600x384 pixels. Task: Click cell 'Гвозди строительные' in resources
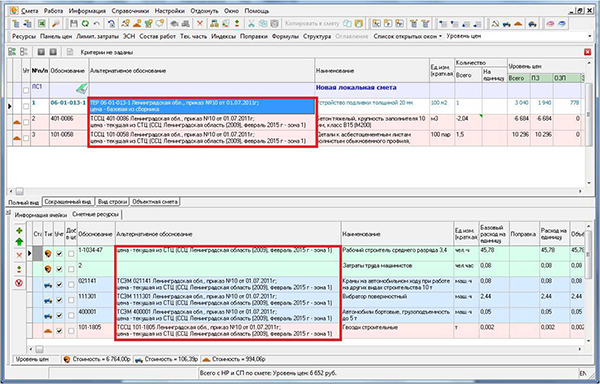(397, 331)
